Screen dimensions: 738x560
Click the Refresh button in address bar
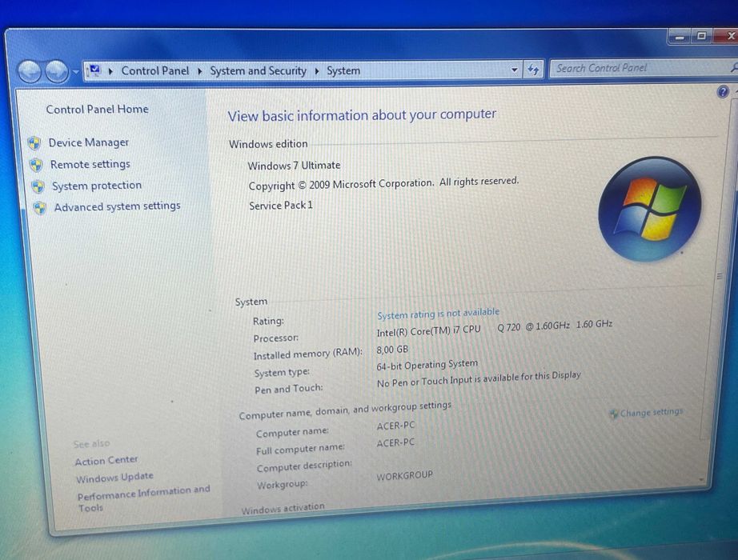point(533,70)
